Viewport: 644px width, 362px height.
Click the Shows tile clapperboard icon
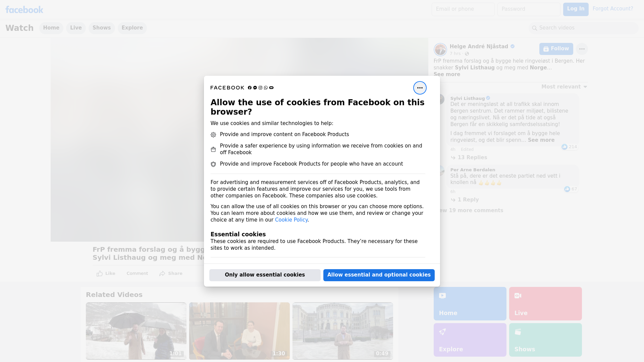[x=518, y=331]
